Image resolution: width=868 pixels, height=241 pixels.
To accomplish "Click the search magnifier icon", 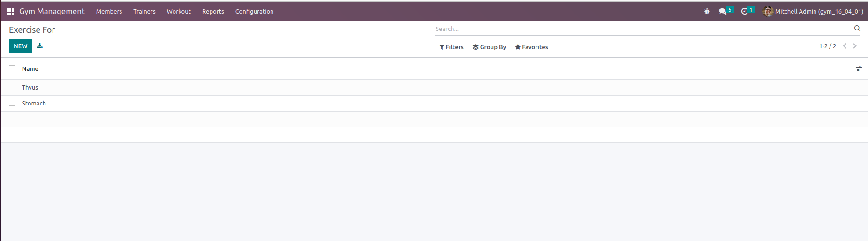I will tap(857, 29).
